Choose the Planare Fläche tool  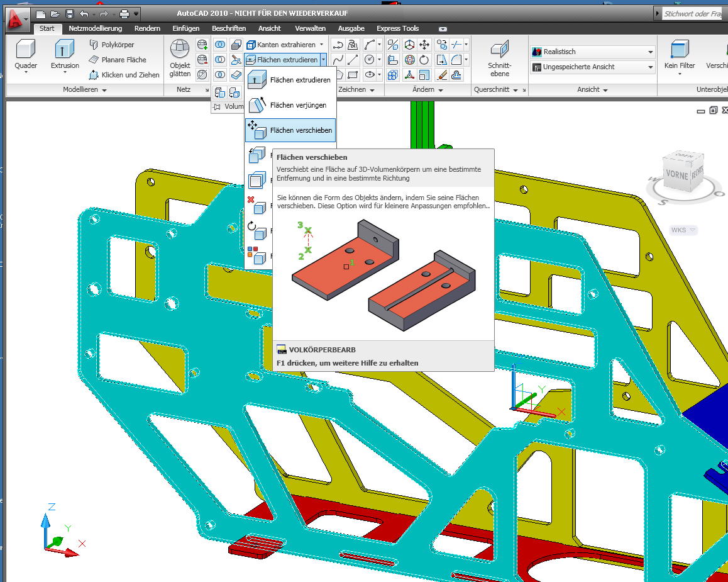118,59
